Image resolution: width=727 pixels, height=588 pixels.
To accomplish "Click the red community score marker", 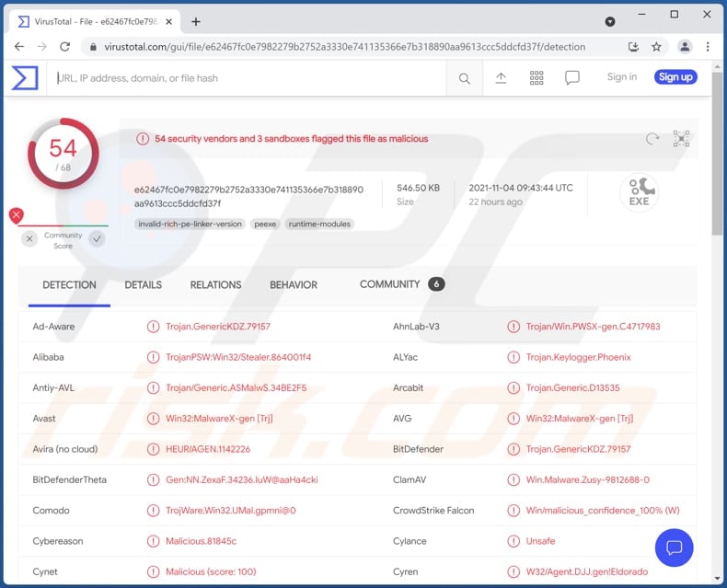I will click(x=17, y=215).
